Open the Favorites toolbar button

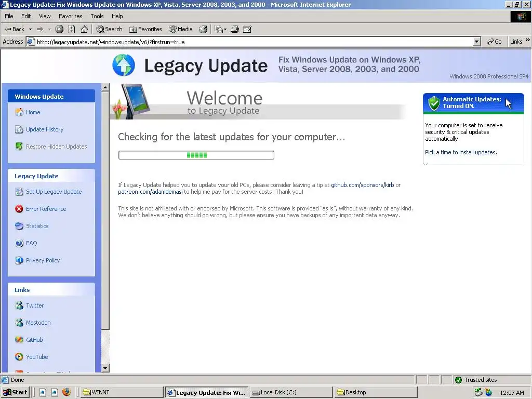(145, 29)
